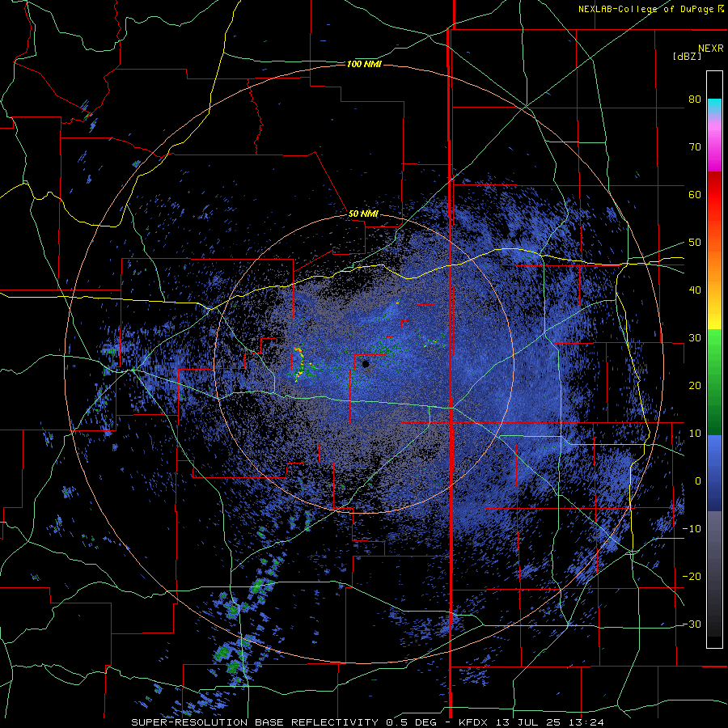
Task: Click the 50 value on the dBZ scale
Action: [x=695, y=243]
